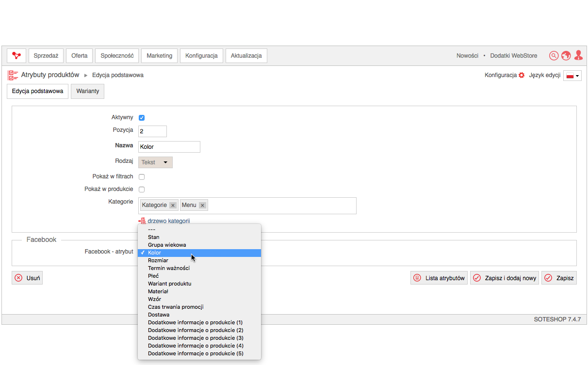Select Dodatkowe informacje o produkcie (3)
The image size is (588, 365).
coord(199,338)
